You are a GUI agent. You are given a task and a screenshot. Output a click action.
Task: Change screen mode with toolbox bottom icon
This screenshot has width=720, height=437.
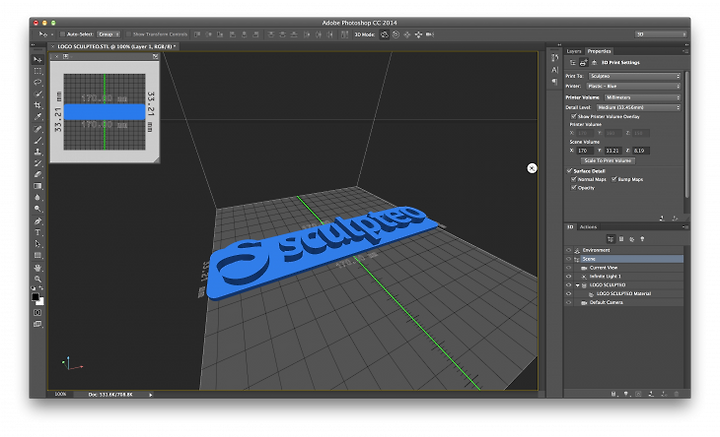point(38,324)
